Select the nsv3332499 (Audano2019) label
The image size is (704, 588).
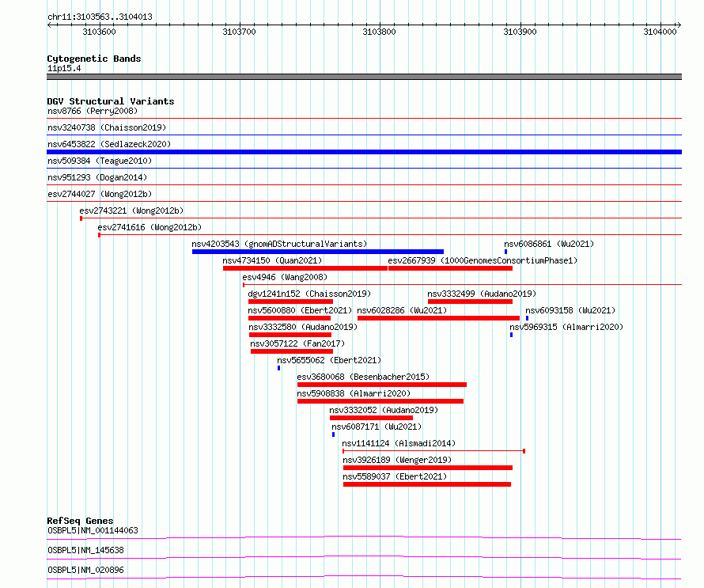tap(482, 294)
